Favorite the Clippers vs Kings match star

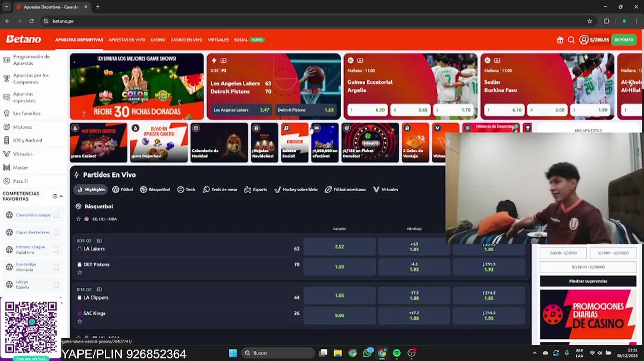click(80, 321)
